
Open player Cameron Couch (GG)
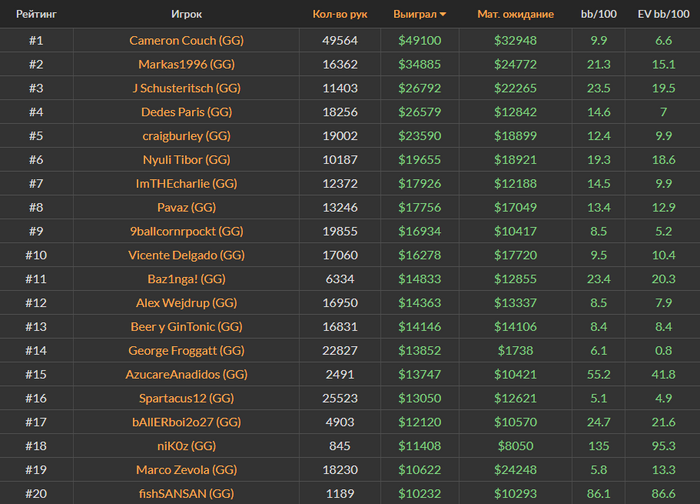[x=186, y=41]
